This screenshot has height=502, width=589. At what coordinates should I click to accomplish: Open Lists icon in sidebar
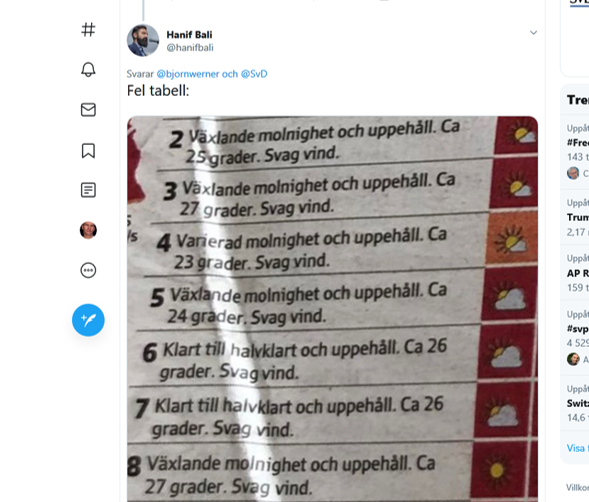(x=88, y=190)
